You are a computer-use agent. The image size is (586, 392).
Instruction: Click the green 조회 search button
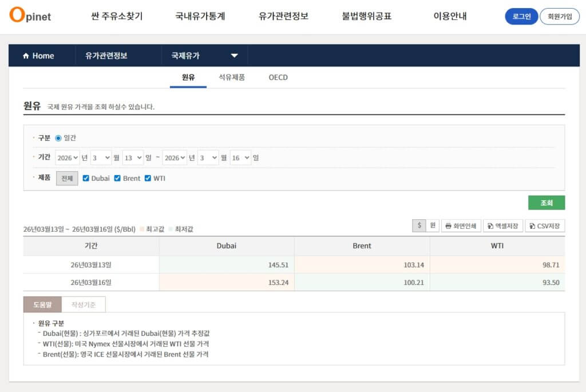(x=546, y=203)
